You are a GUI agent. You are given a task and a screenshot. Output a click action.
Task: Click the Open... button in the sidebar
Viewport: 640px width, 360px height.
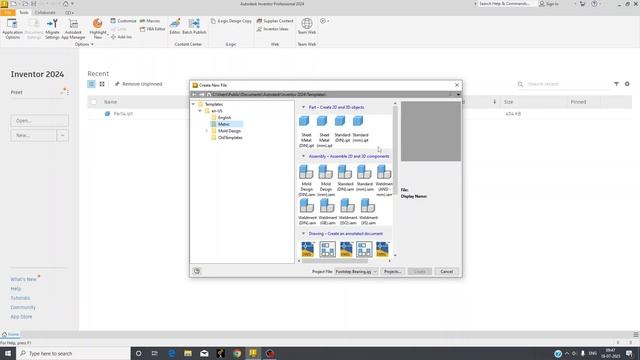point(39,121)
